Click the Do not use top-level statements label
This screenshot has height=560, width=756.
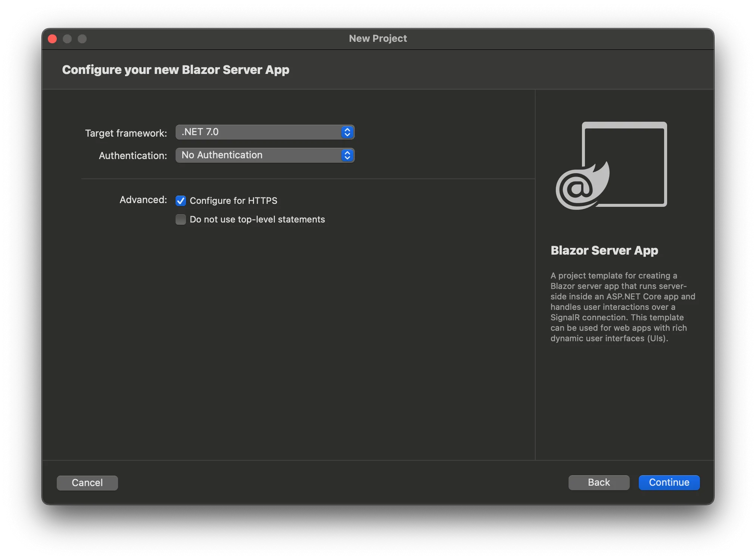pyautogui.click(x=257, y=220)
